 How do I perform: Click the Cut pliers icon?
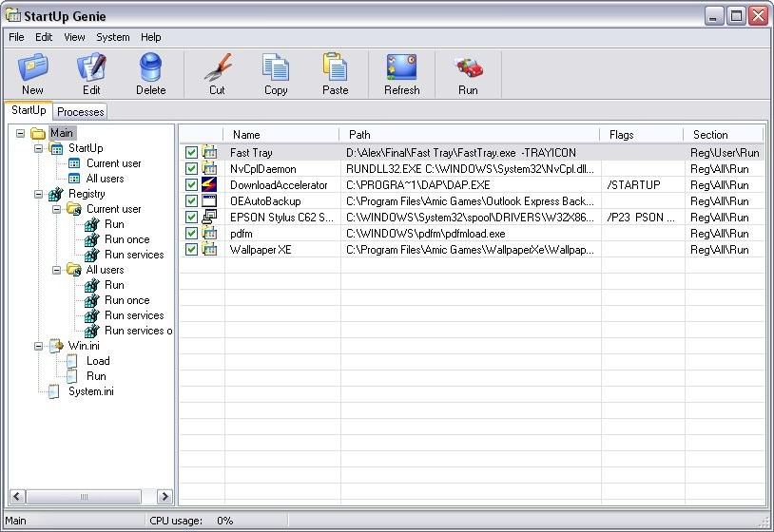pos(217,67)
